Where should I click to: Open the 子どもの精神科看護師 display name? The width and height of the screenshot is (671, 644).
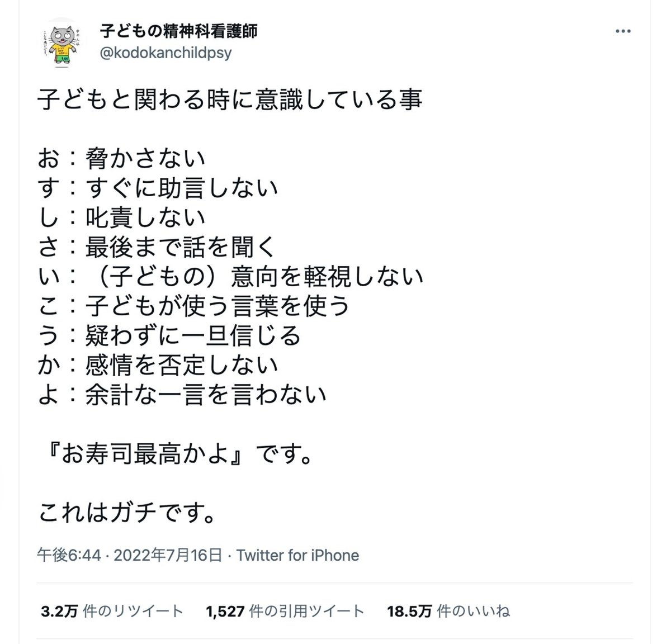178,31
